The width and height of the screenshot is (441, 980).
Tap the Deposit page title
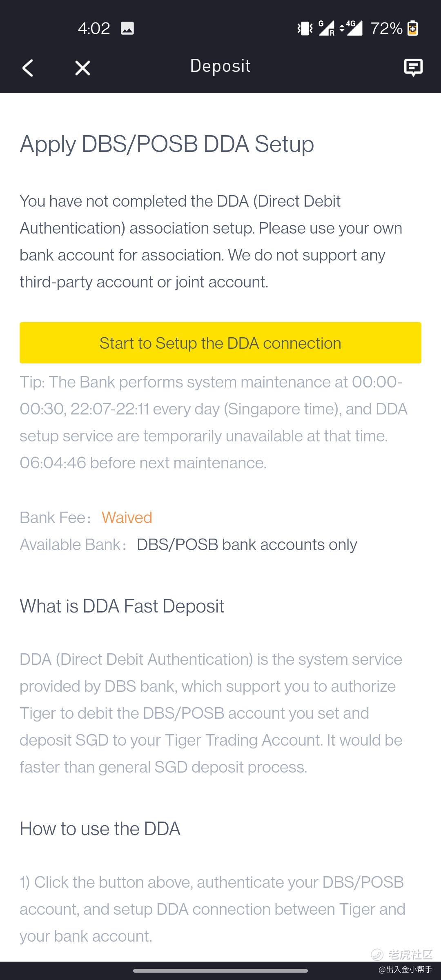[220, 66]
